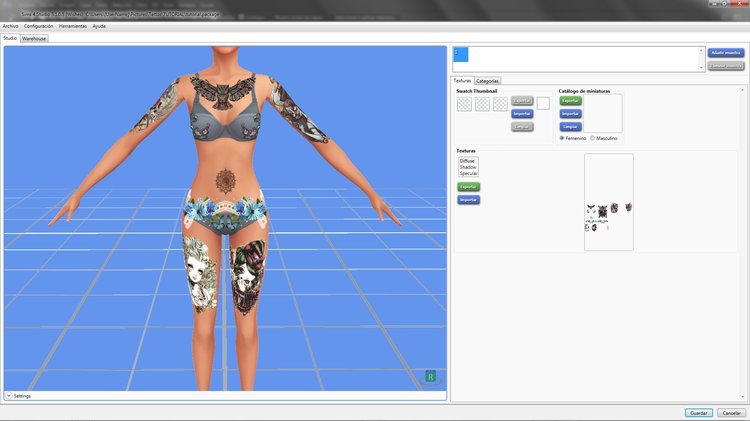The image size is (750, 421).
Task: Open the Configuración menu
Action: [39, 26]
